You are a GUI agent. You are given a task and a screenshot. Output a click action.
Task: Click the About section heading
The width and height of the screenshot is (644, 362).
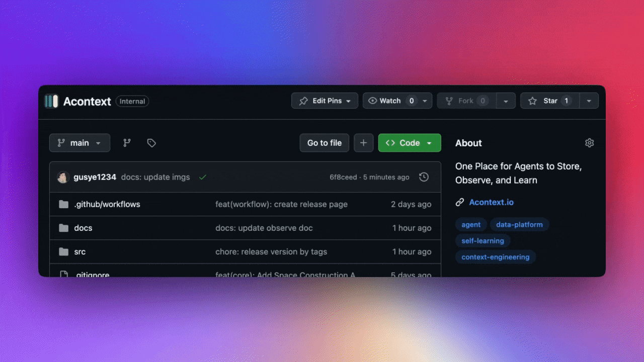(x=468, y=143)
